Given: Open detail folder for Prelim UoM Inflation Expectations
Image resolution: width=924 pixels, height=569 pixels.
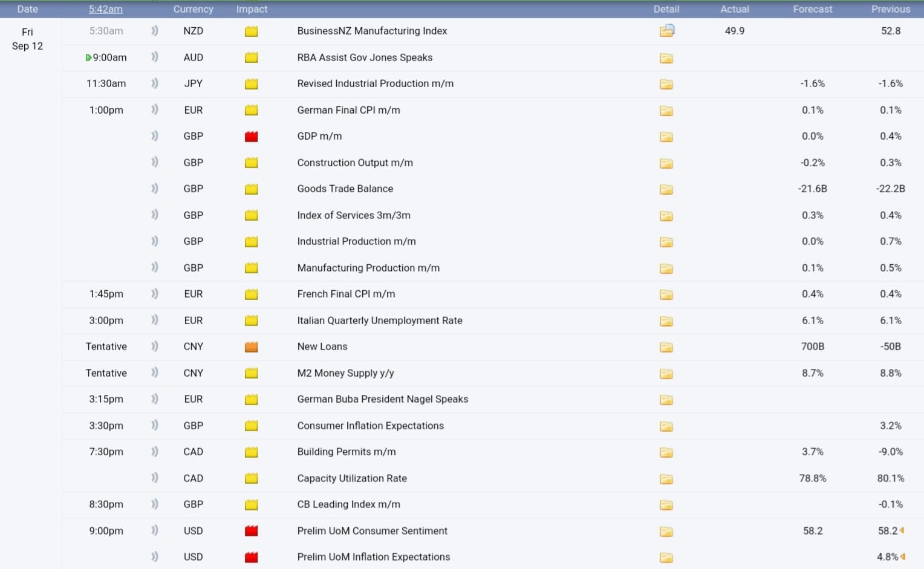Looking at the screenshot, I should pos(666,558).
